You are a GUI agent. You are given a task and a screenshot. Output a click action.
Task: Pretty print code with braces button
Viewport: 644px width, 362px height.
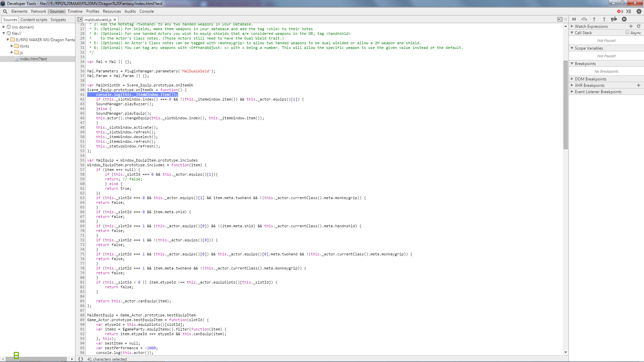[80, 359]
